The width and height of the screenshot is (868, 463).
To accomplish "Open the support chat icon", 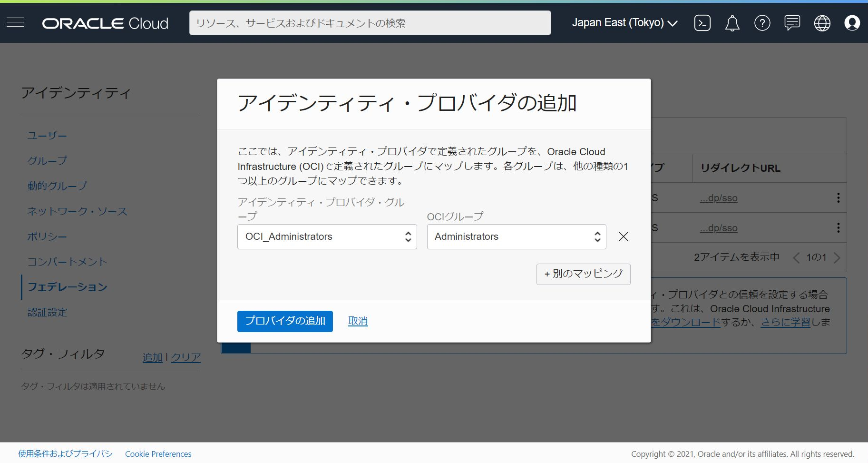I will point(792,23).
